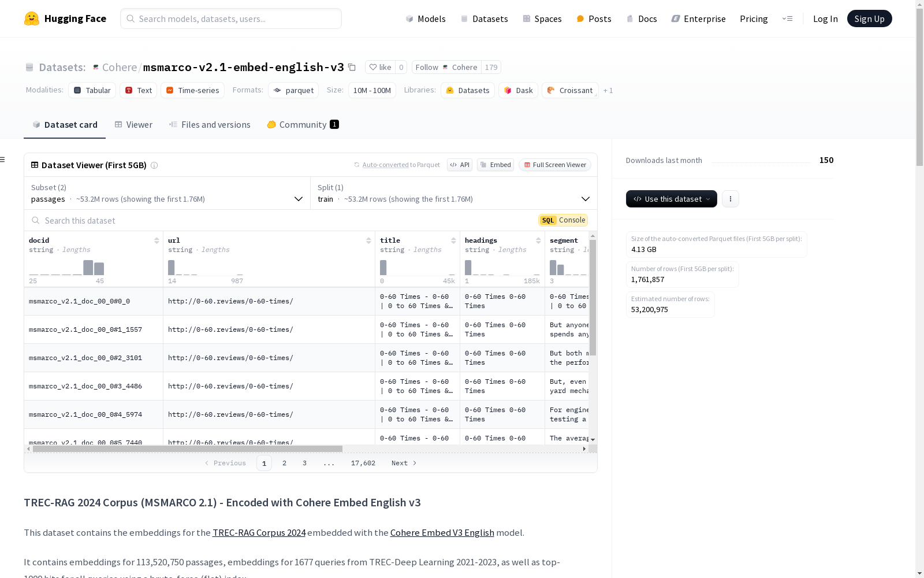Click the docid length histogram
Viewport: 924px width, 578px height.
click(x=66, y=268)
